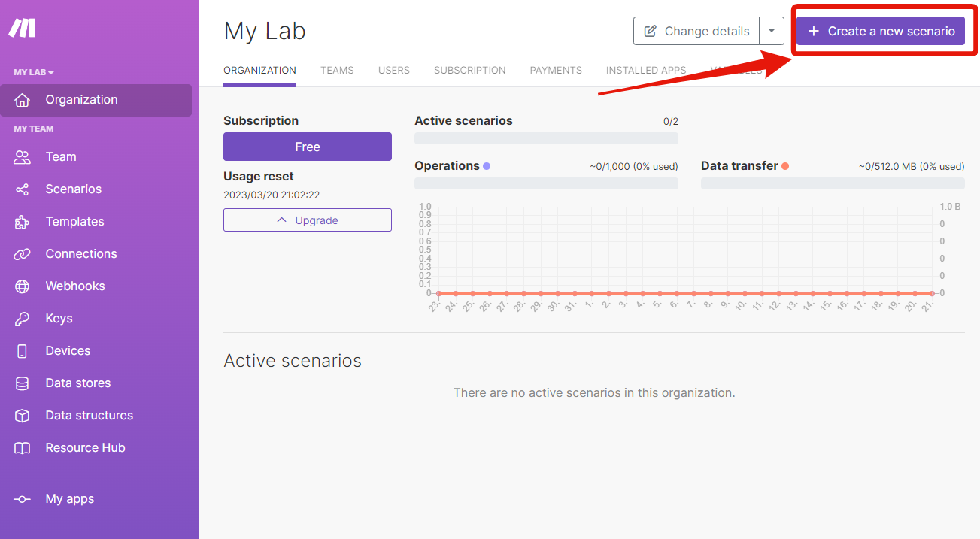The image size is (980, 539).
Task: Open the Devices section
Action: [68, 350]
